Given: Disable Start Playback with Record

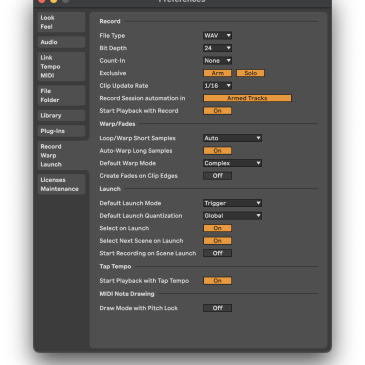Looking at the screenshot, I should coord(217,111).
